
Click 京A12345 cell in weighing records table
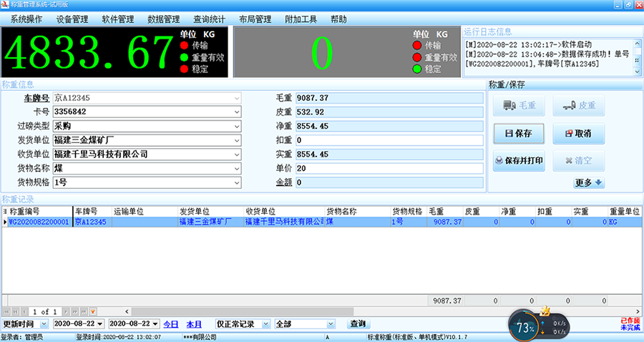pyautogui.click(x=92, y=222)
